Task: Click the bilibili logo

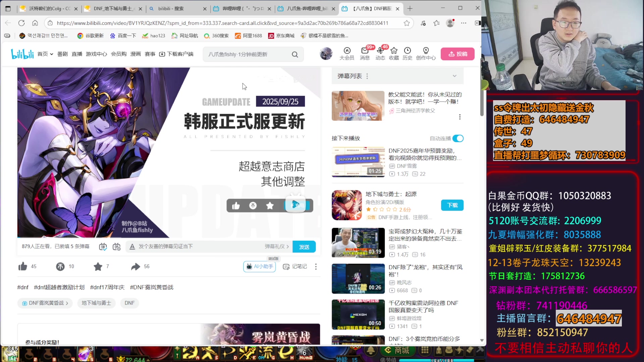Action: [x=22, y=54]
